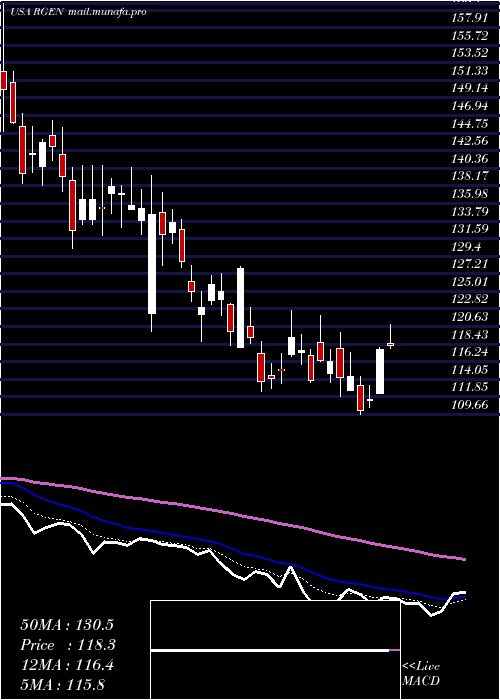
Task: Click the blue 12MA line
Action: [232, 546]
